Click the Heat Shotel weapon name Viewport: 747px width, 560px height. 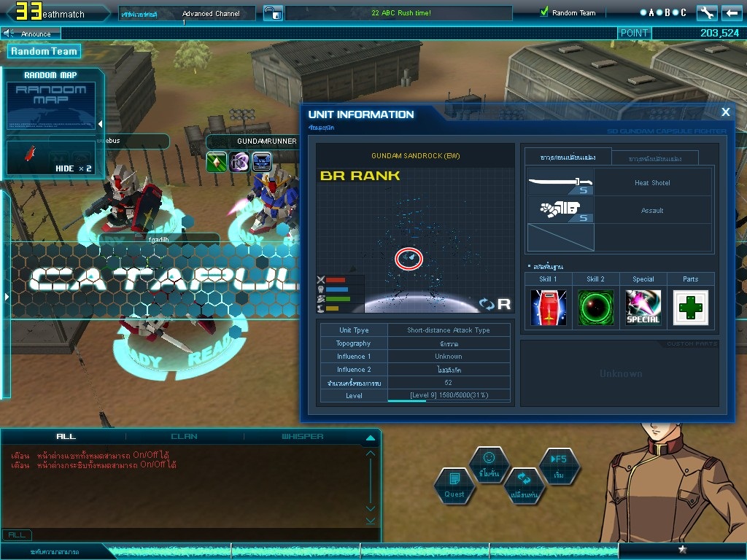tap(652, 183)
